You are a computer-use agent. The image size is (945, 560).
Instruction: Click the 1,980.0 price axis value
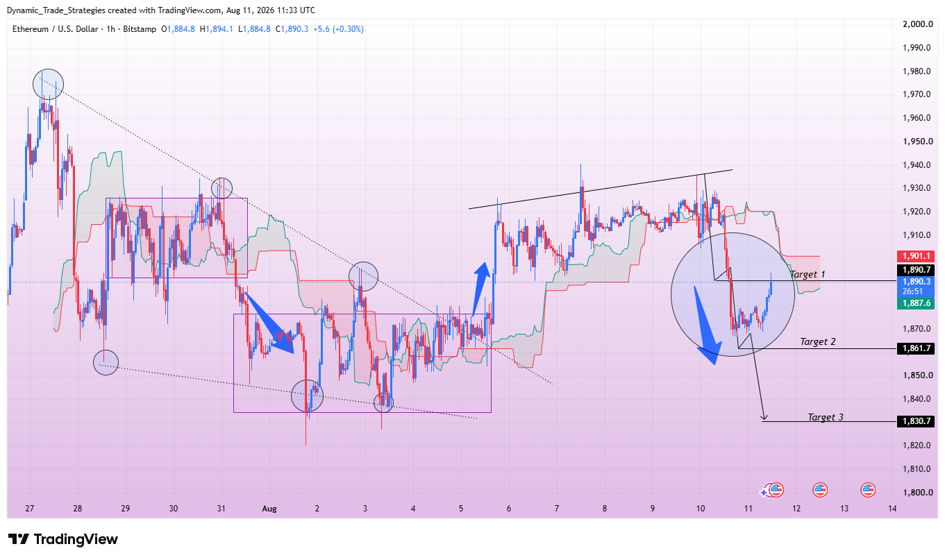click(x=917, y=71)
